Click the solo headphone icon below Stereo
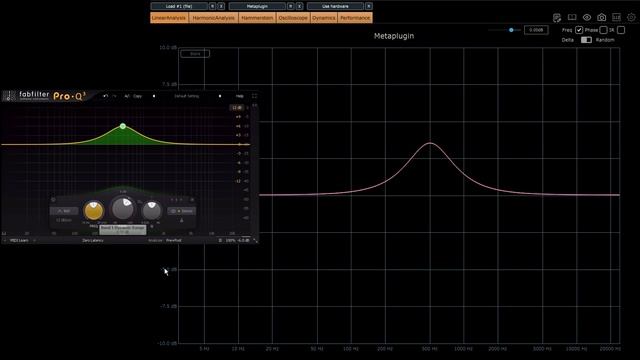The height and width of the screenshot is (360, 640). (x=182, y=220)
